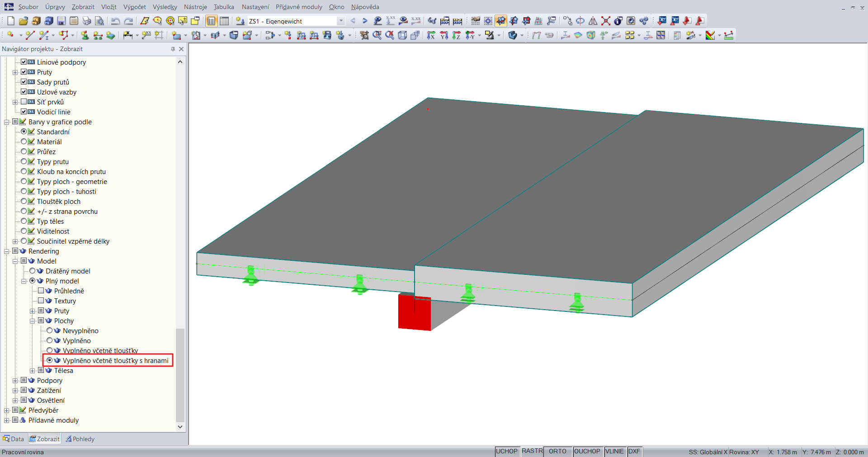Open the table view icon in the toolbar
The height and width of the screenshot is (457, 868).
[224, 21]
